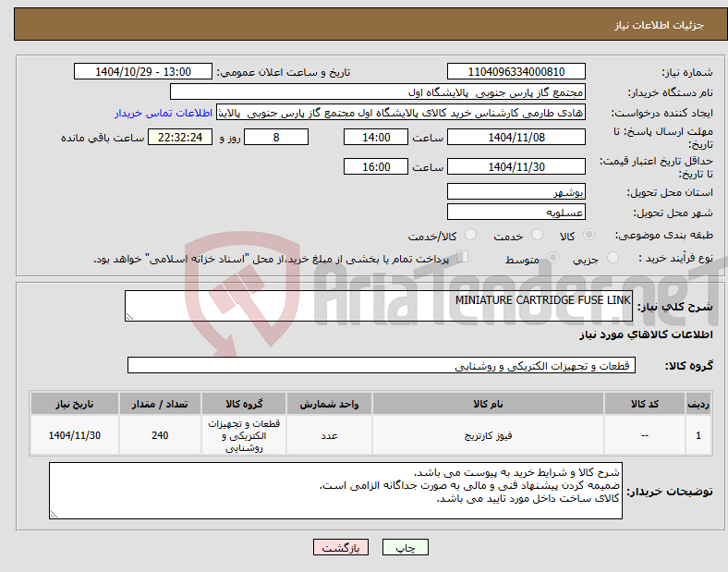Select the کالا radio button
The image size is (728, 572).
pos(588,235)
